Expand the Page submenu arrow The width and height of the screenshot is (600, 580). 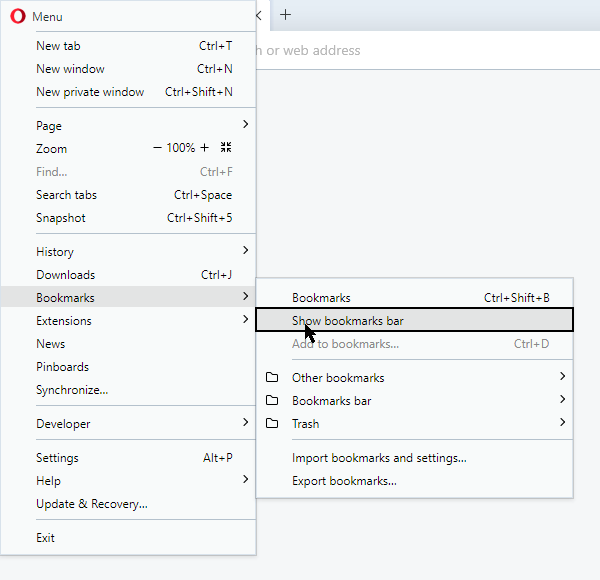pyautogui.click(x=246, y=124)
